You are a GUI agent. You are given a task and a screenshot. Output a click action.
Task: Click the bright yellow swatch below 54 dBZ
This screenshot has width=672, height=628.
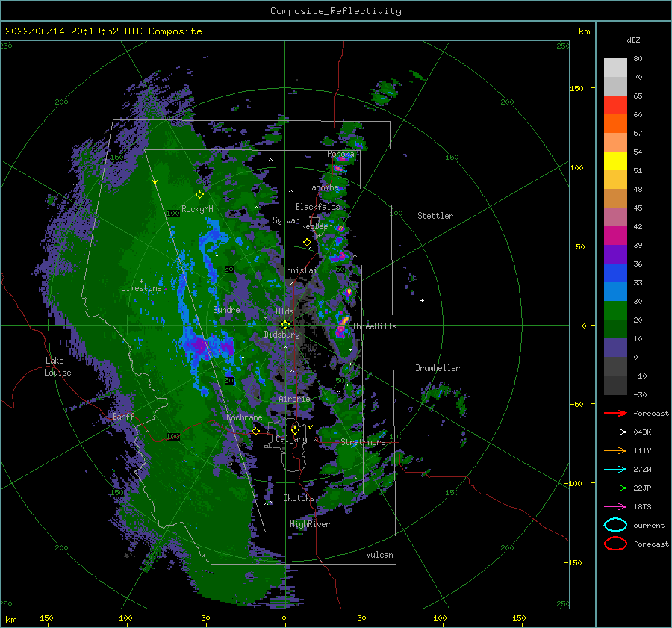tap(615, 161)
